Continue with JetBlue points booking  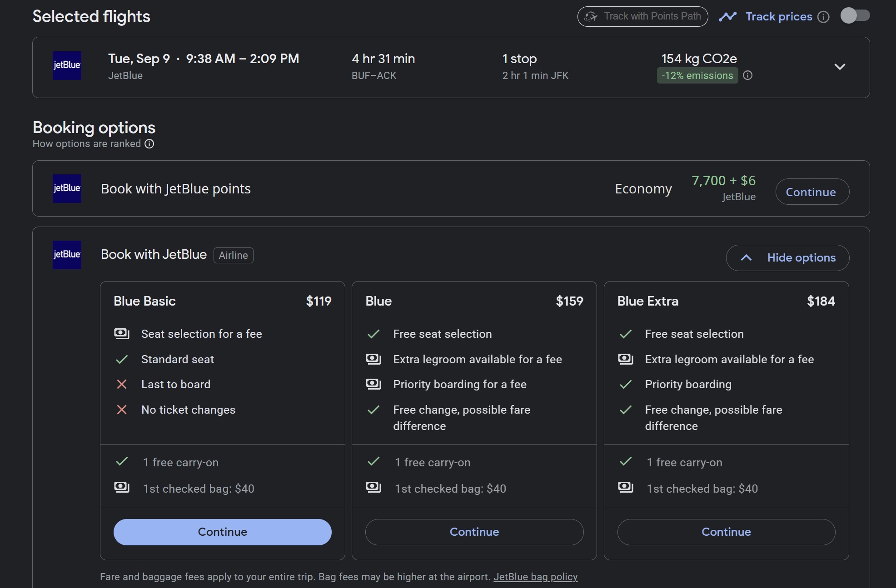click(811, 192)
